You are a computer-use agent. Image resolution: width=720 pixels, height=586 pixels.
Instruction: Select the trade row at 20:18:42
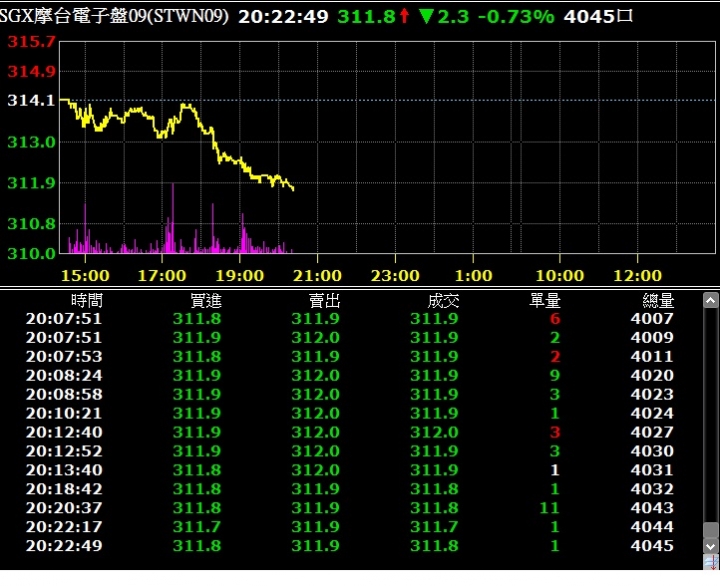pyautogui.click(x=350, y=489)
